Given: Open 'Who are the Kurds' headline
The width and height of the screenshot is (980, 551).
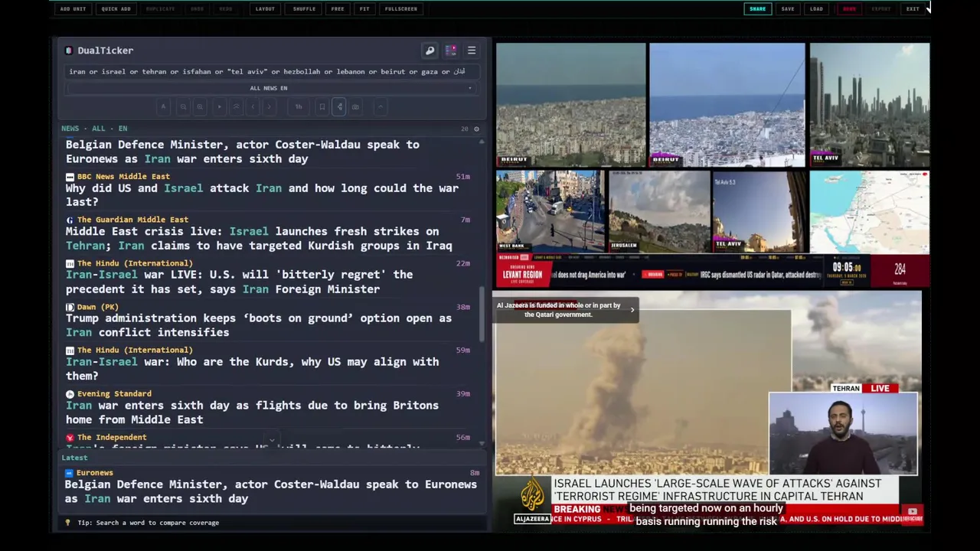Looking at the screenshot, I should (253, 369).
